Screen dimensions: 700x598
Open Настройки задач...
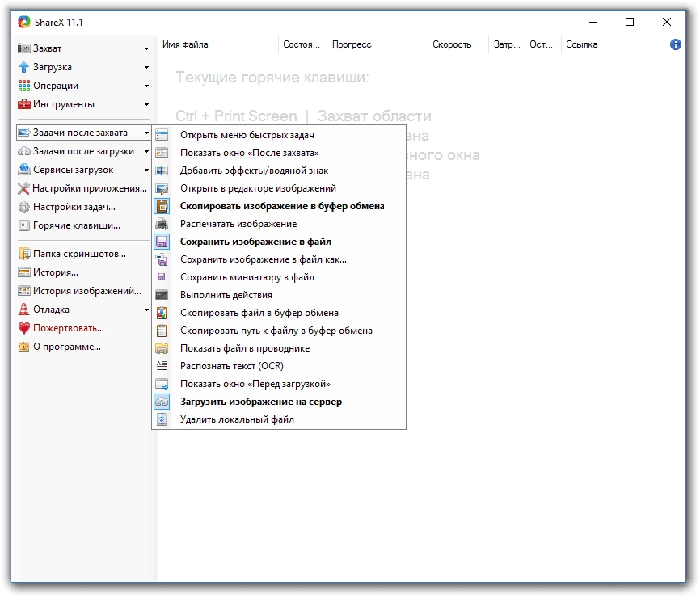pyautogui.click(x=83, y=207)
